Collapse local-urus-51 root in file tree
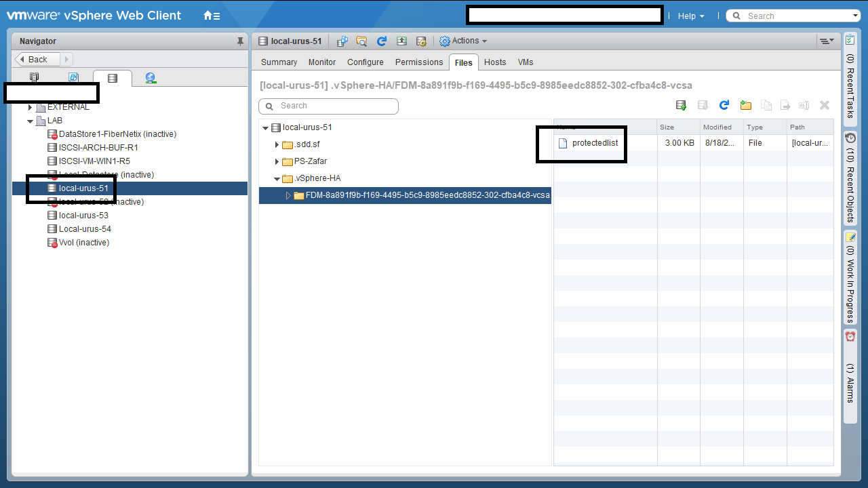 265,127
